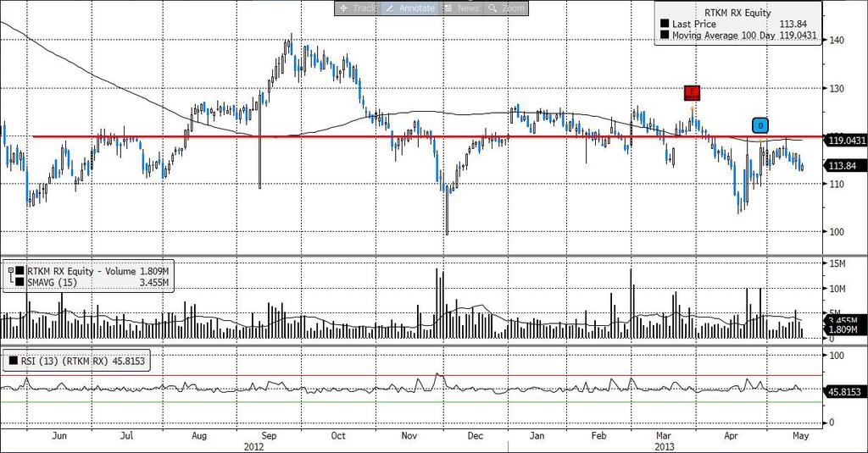Click the 2013 year label on axis
This screenshot has height=453, width=868.
click(x=665, y=446)
